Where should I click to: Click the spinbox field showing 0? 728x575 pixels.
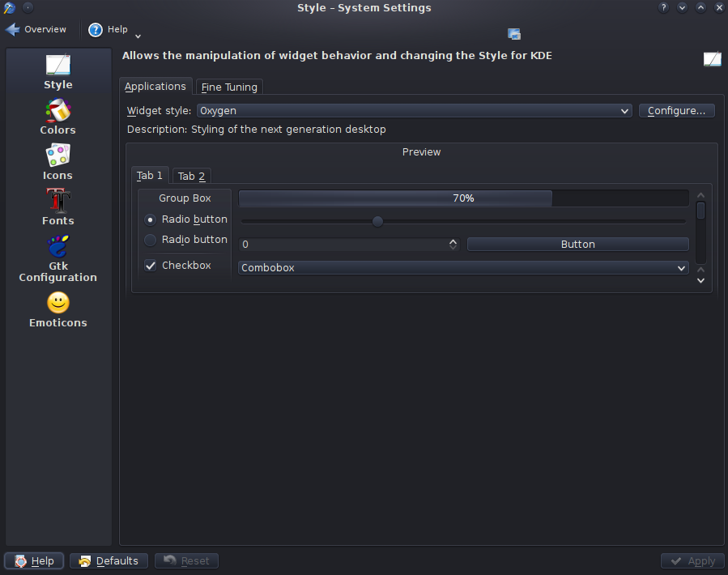[343, 245]
